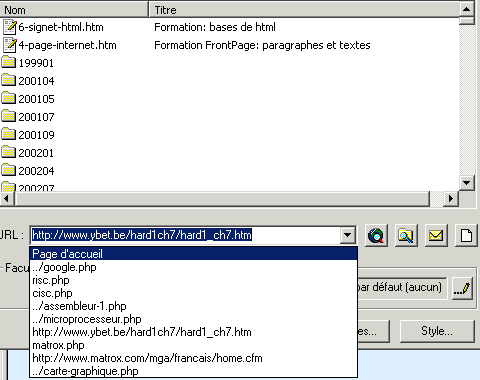Screen dimensions: 480x380
Task: Choose Page d'accueil in URL list
Action: tap(194, 254)
